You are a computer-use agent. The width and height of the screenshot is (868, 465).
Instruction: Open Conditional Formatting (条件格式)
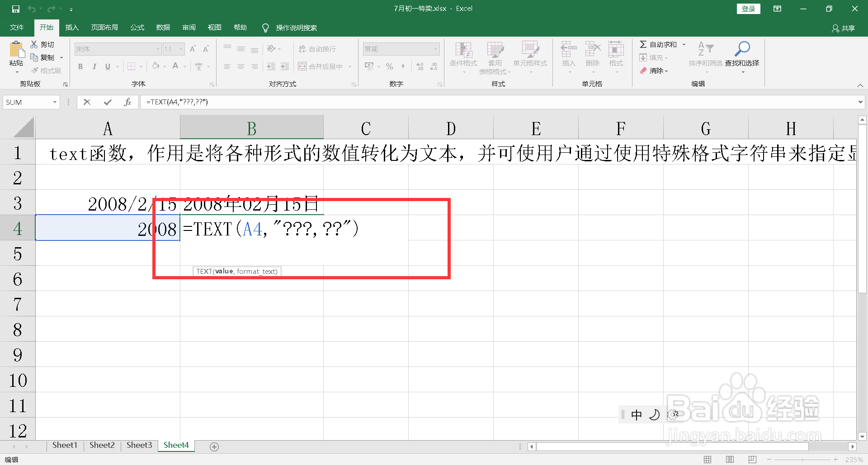pyautogui.click(x=462, y=56)
